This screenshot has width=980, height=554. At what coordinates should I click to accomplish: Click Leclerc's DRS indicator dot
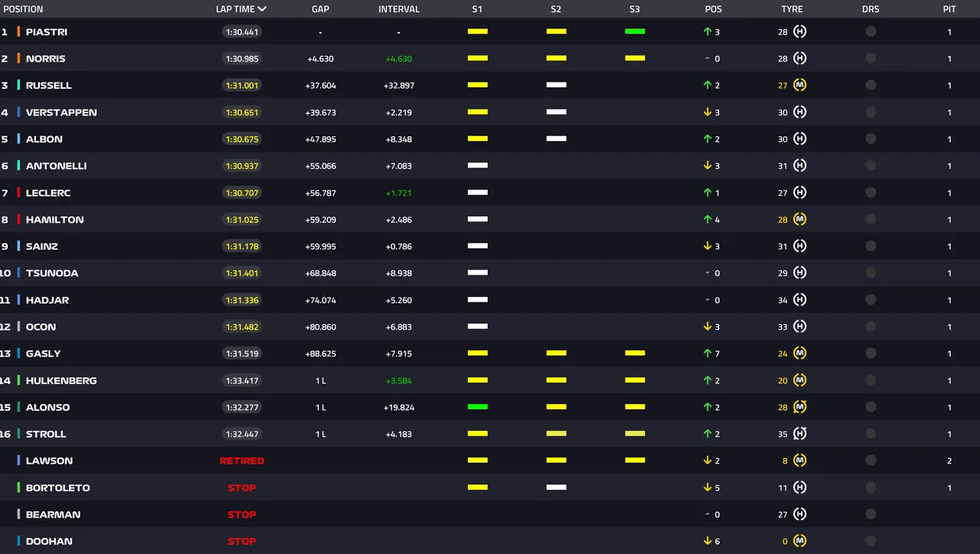pos(871,192)
